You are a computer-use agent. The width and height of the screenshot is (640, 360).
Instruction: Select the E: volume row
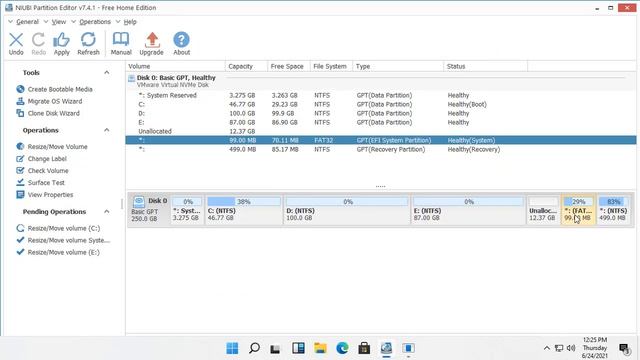tap(381, 122)
